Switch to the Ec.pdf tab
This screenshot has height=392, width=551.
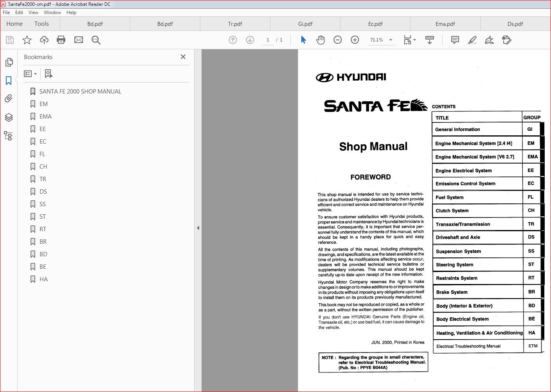(375, 24)
